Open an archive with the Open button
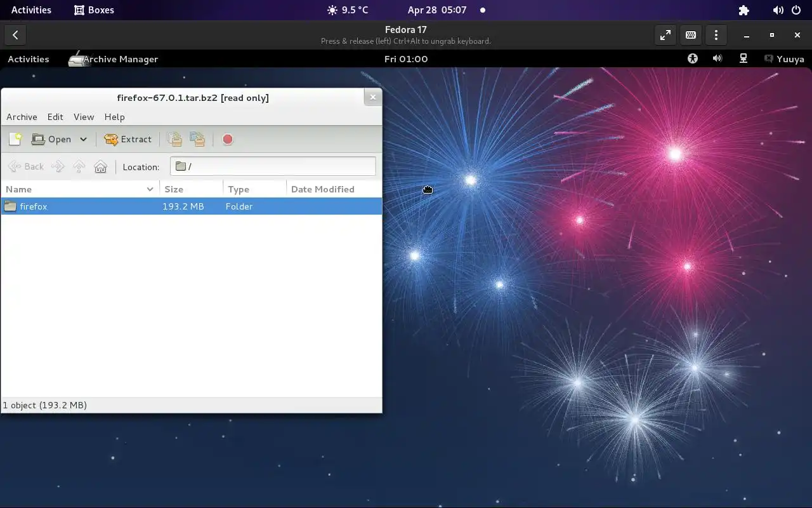The image size is (812, 508). tap(51, 139)
